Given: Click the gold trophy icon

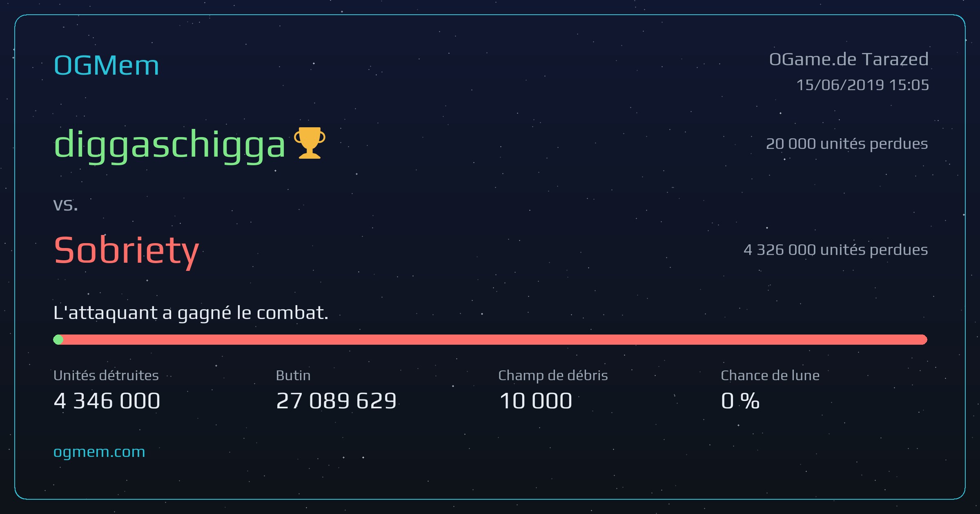Looking at the screenshot, I should click(x=310, y=143).
